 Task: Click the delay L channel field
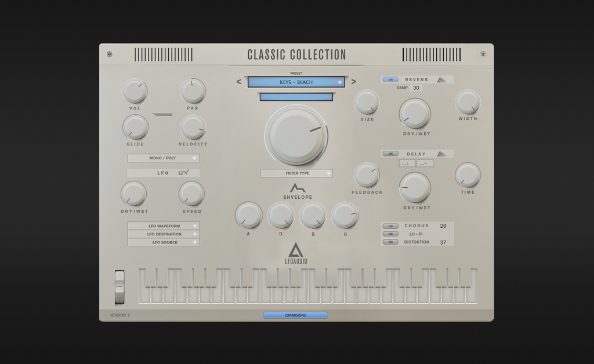407,163
